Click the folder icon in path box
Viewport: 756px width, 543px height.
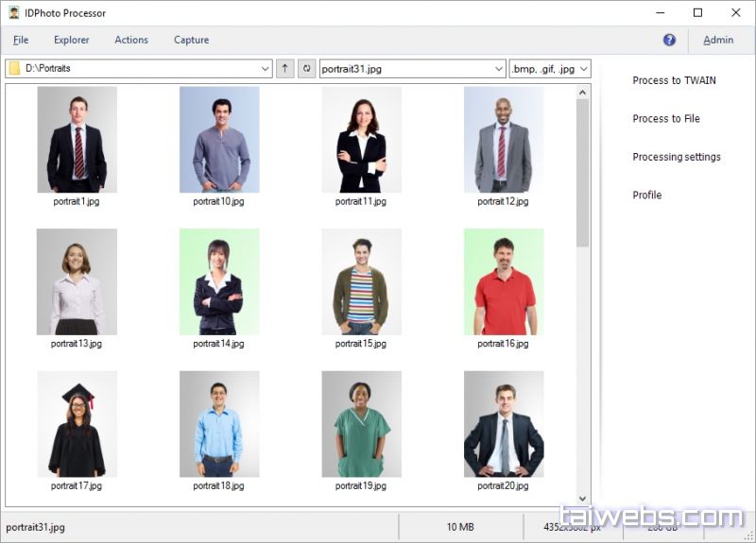point(15,69)
